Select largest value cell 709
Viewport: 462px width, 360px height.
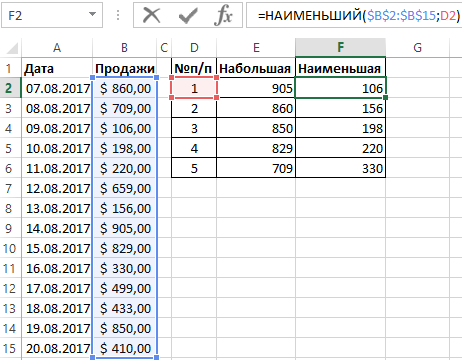tap(256, 168)
